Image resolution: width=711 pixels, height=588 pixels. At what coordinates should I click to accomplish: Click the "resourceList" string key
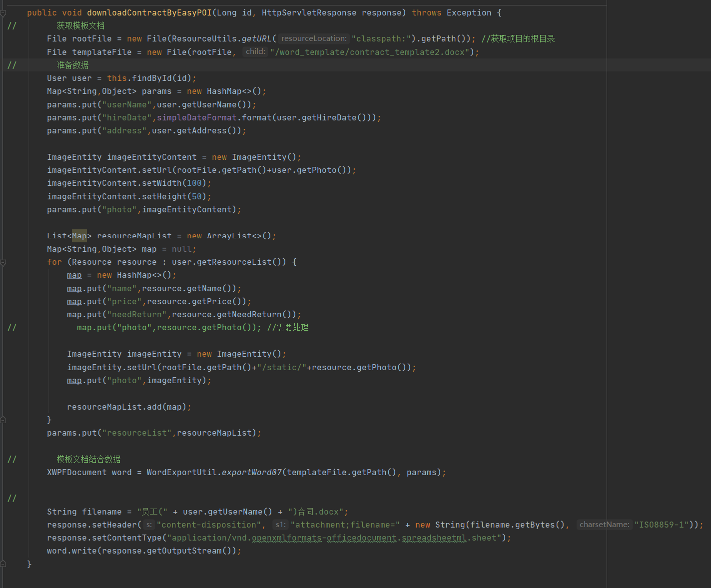coord(137,433)
